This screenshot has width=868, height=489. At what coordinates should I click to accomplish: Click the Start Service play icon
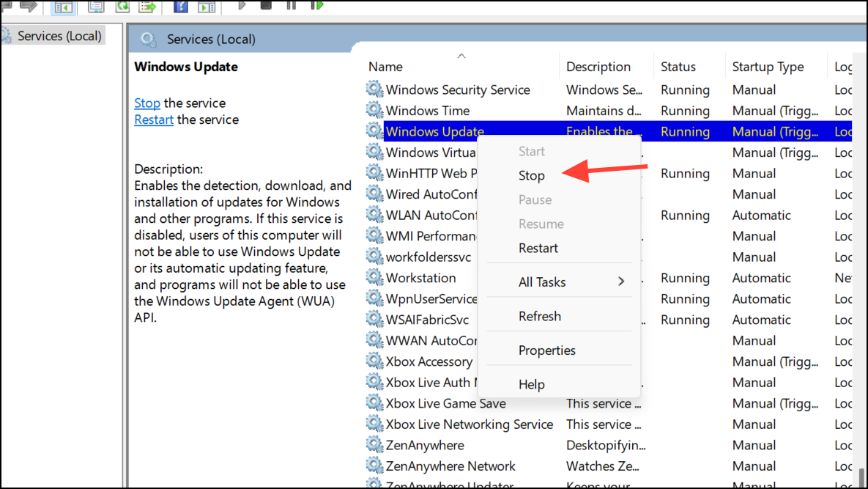click(x=242, y=6)
